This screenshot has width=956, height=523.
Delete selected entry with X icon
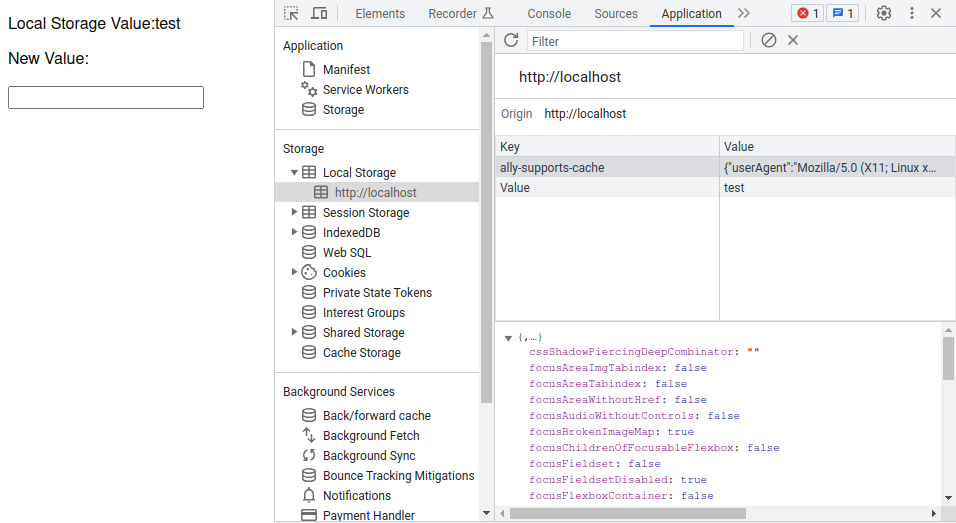pos(793,40)
